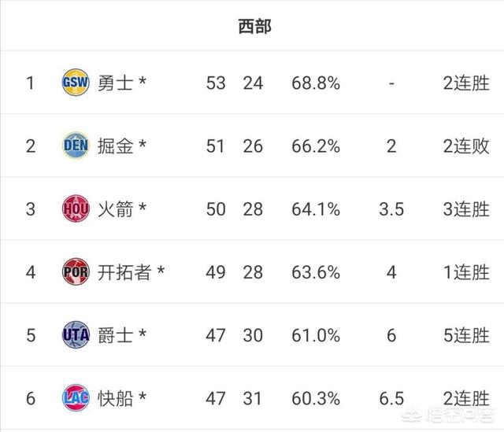The width and height of the screenshot is (504, 432).
Task: Click the 63.6% win percentage cell
Action: pyautogui.click(x=316, y=272)
